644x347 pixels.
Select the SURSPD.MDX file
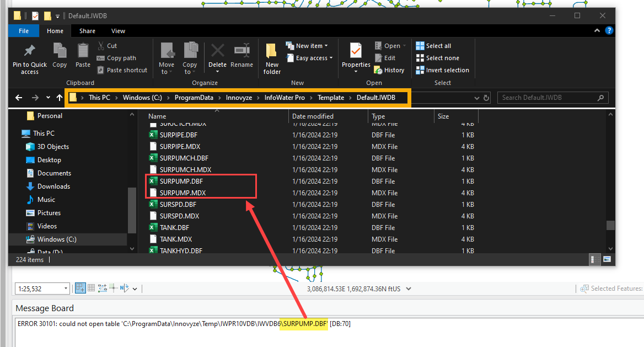pyautogui.click(x=180, y=216)
